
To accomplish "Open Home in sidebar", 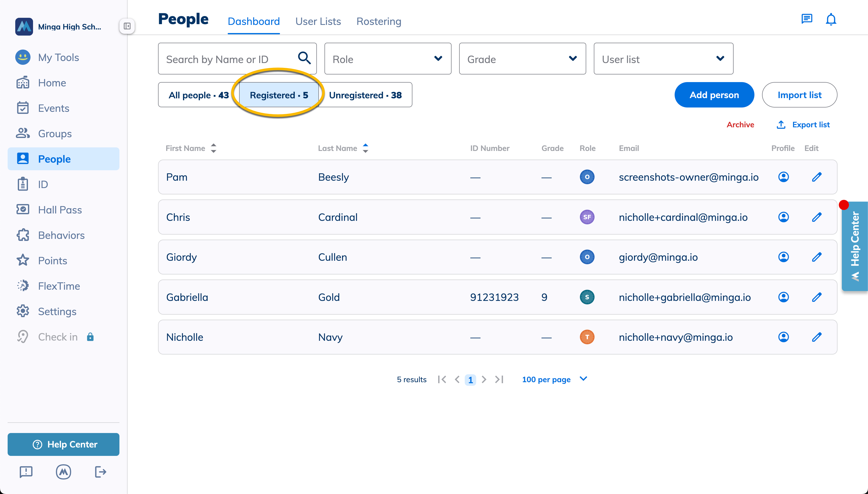I will pos(64,83).
